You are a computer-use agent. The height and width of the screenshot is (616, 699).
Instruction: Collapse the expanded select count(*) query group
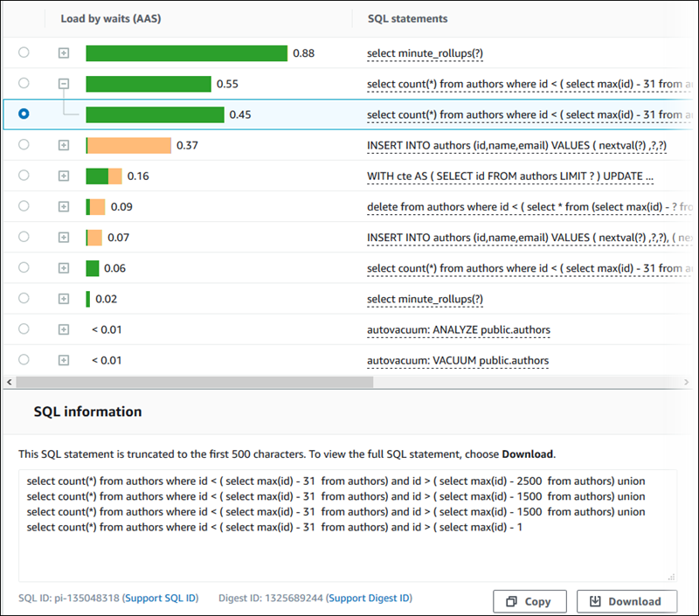(x=63, y=84)
